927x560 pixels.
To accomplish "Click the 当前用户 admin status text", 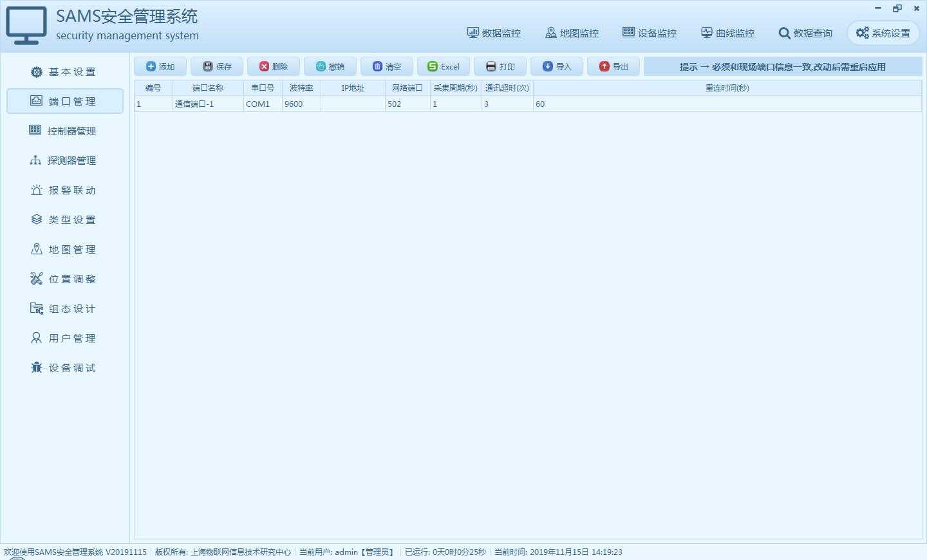I will (x=347, y=552).
